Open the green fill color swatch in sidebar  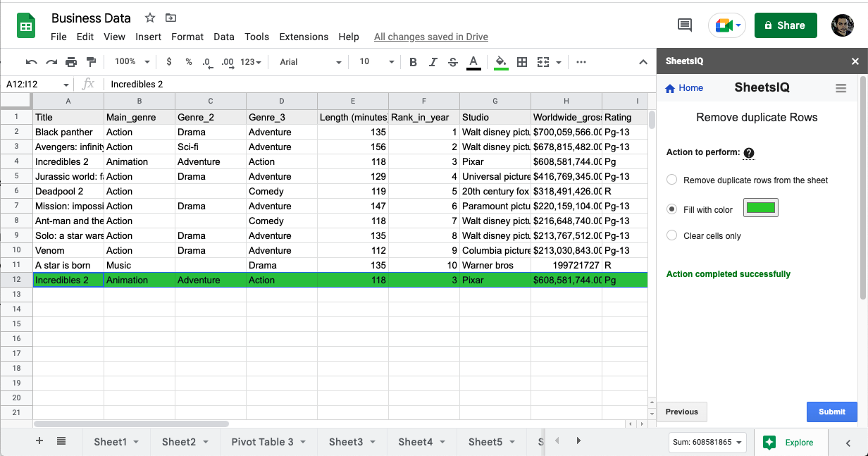pos(761,208)
